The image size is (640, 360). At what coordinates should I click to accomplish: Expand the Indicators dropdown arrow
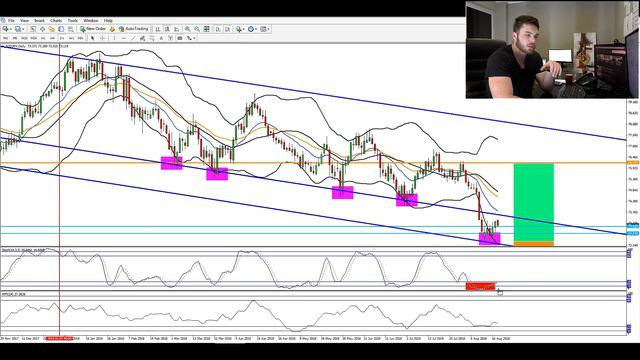coord(244,29)
